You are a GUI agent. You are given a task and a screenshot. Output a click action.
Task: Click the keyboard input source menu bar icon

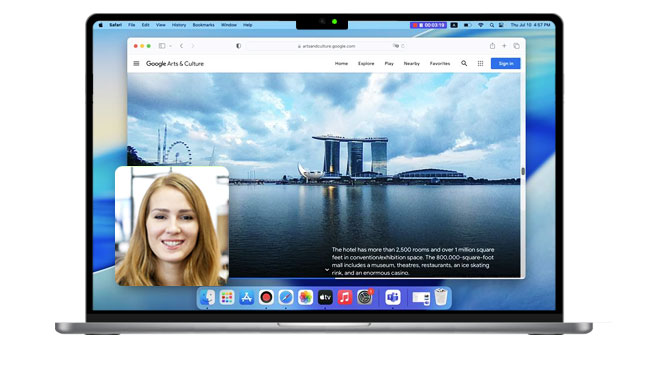(x=454, y=25)
